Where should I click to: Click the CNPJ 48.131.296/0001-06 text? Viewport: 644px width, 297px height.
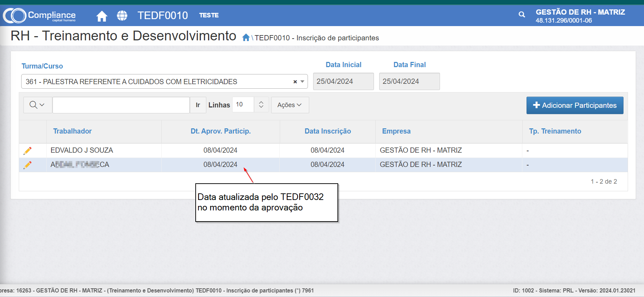coord(564,21)
